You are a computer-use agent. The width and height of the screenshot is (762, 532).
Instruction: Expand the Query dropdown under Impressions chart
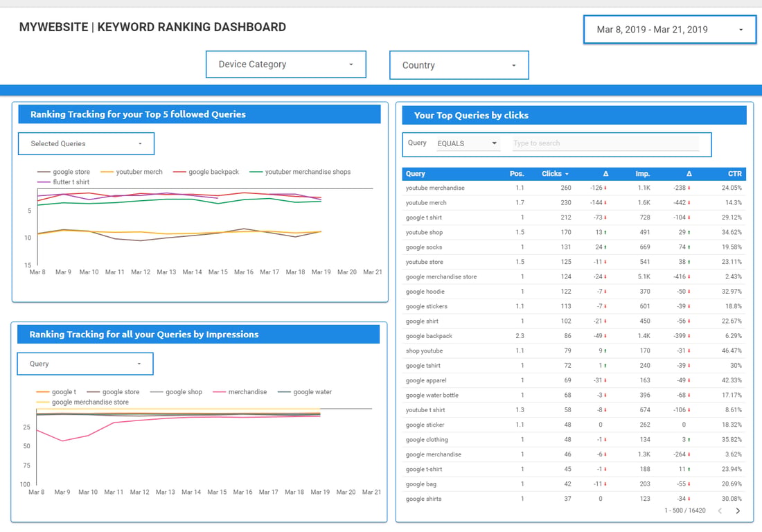(x=85, y=364)
